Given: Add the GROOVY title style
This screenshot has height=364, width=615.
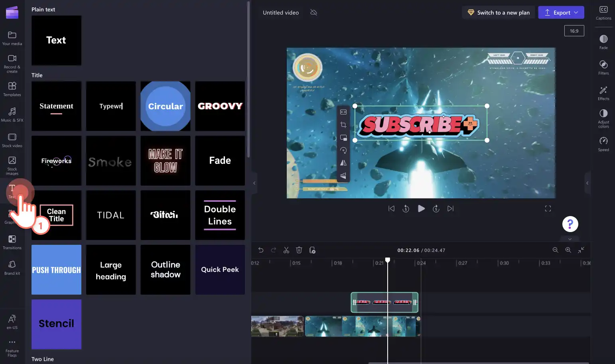Looking at the screenshot, I should click(x=220, y=106).
